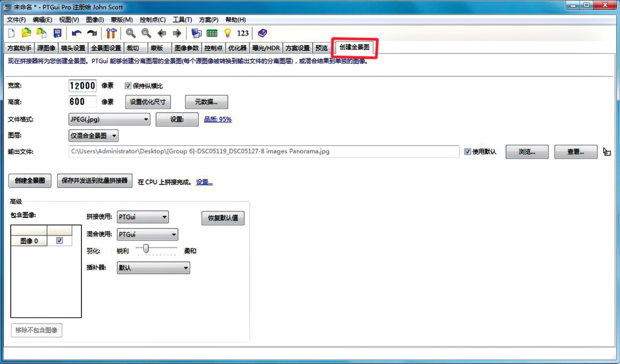This screenshot has height=364, width=620.
Task: Click the left arrow toolbar icon
Action: pos(162,33)
